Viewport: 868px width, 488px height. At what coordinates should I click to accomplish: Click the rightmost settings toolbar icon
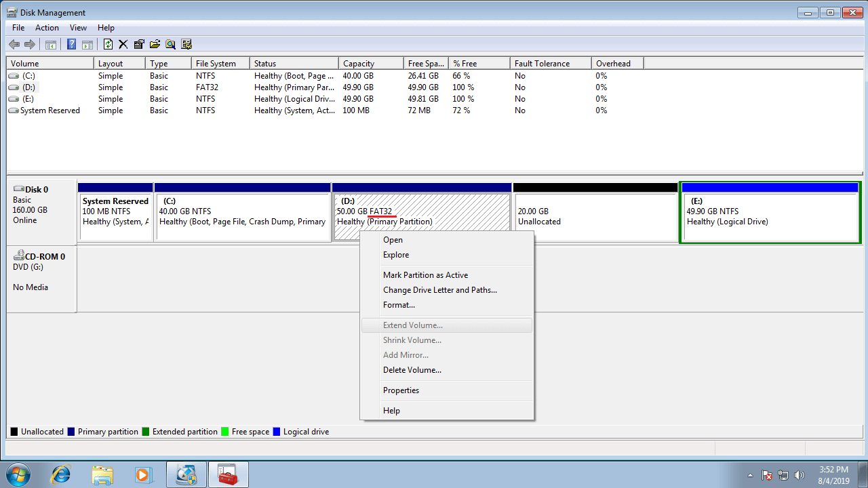click(x=186, y=45)
